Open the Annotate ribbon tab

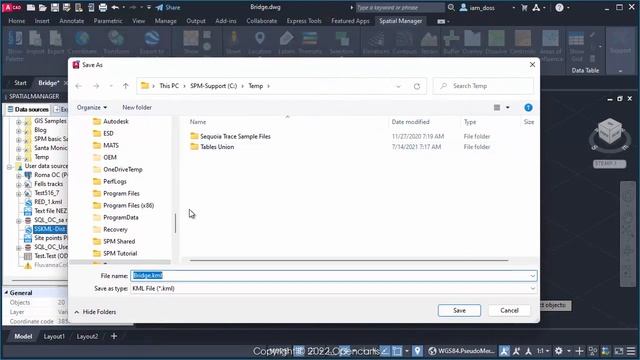(x=71, y=21)
